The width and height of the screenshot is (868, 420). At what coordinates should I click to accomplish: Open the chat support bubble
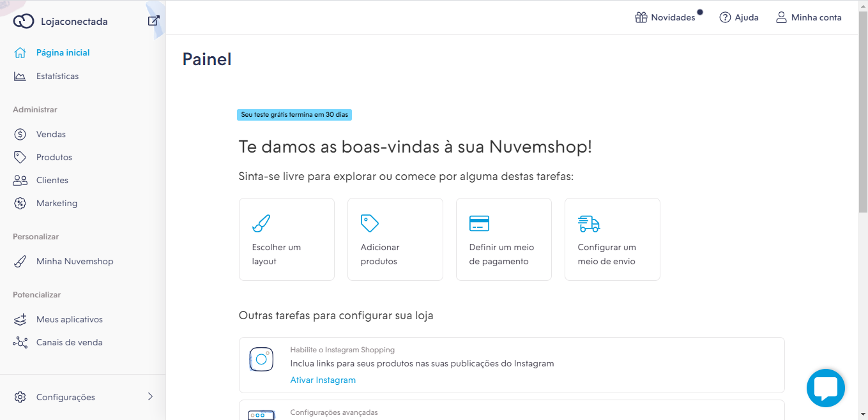pyautogui.click(x=826, y=388)
